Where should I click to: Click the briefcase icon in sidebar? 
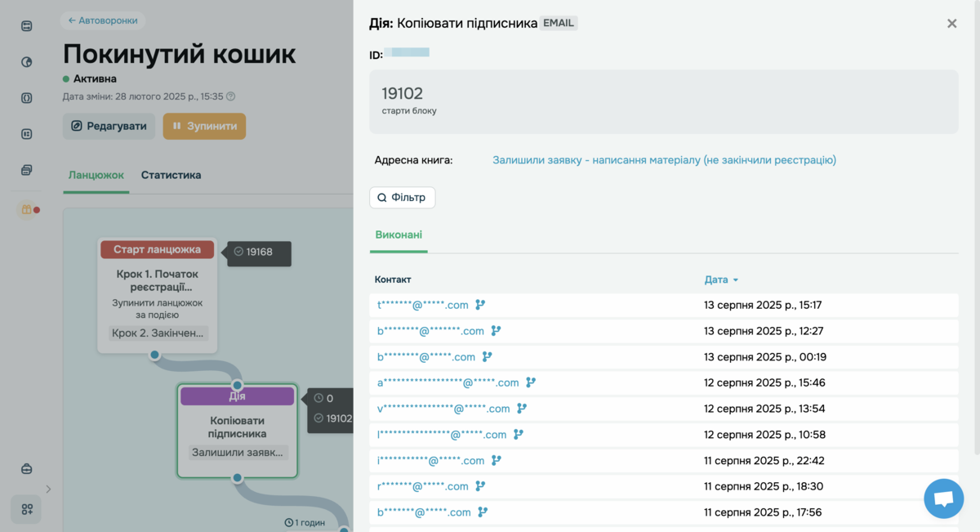pos(27,469)
